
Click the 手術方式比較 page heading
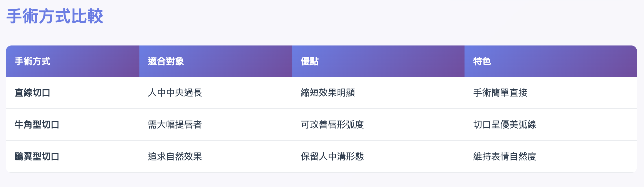tap(55, 16)
